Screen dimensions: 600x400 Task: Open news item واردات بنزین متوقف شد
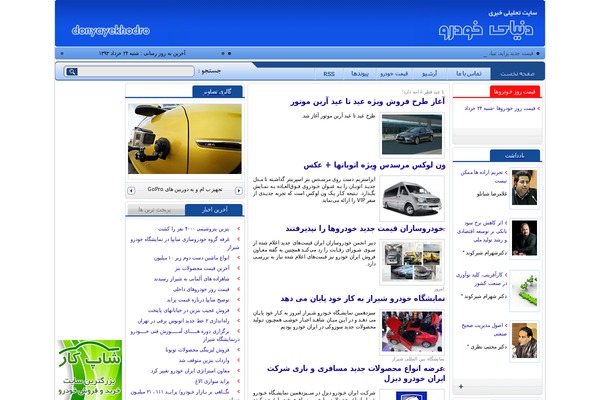(x=204, y=360)
